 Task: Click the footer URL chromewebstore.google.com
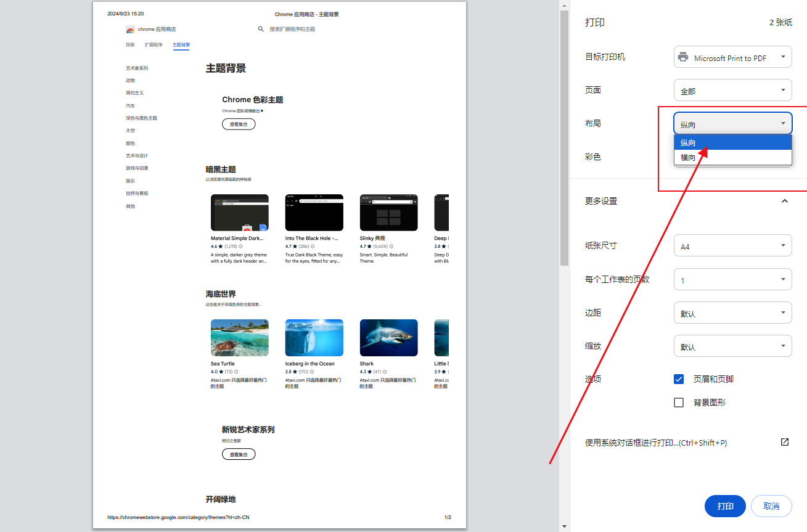point(178,517)
